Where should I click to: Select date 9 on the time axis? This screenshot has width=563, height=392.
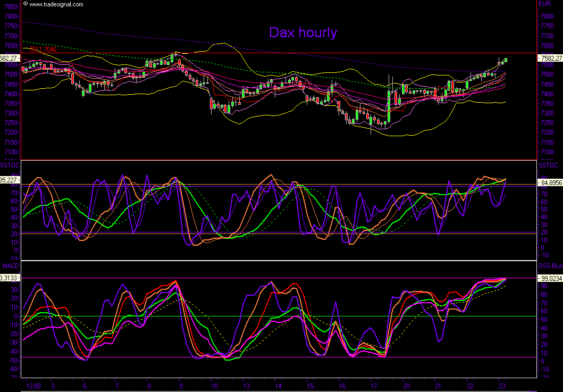tap(181, 385)
